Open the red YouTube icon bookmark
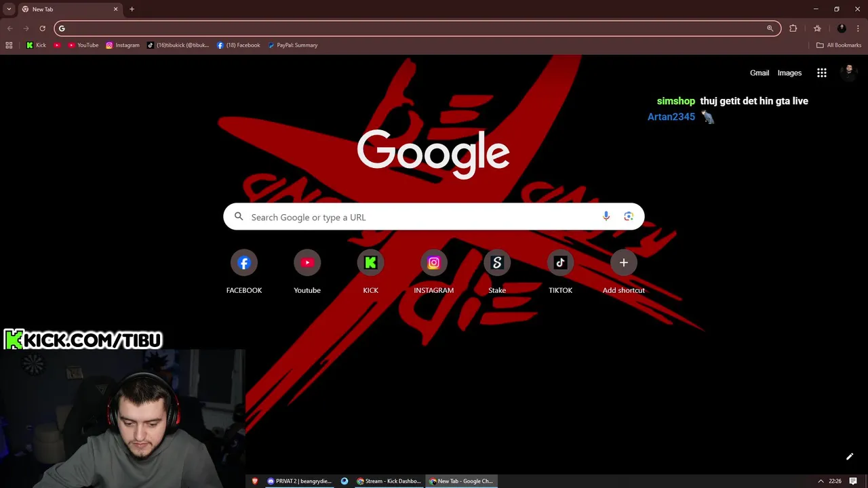The image size is (868, 488). 57,45
